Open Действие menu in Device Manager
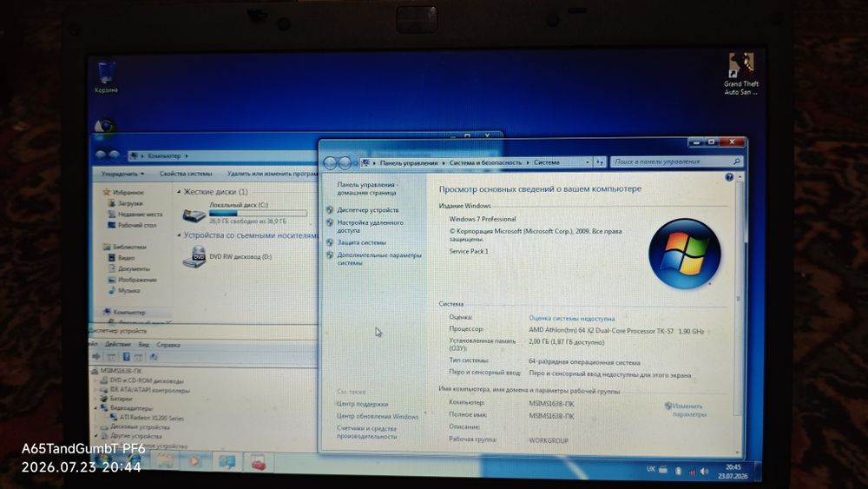 click(x=117, y=345)
